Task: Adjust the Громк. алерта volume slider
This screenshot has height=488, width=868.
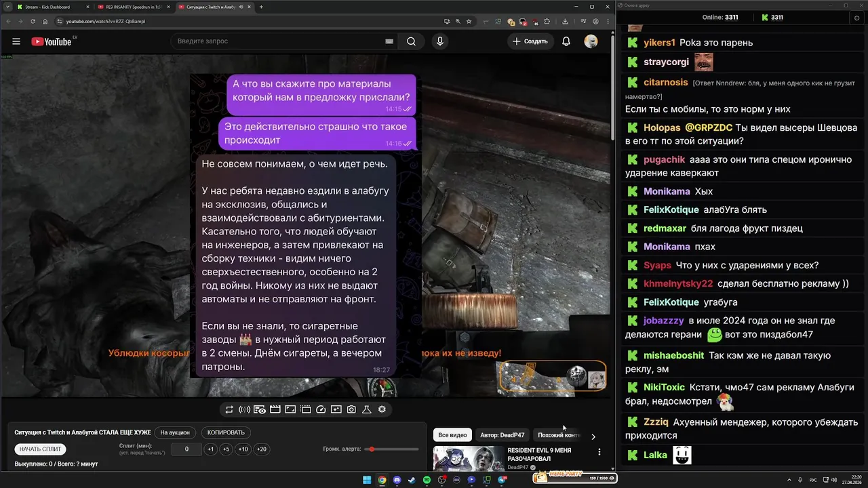Action: 391,449
